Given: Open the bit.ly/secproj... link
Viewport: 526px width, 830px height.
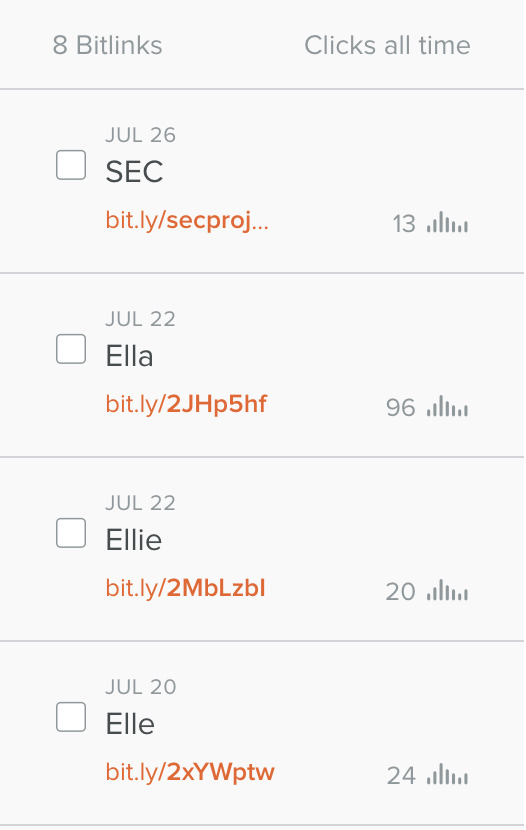Looking at the screenshot, I should click(187, 220).
